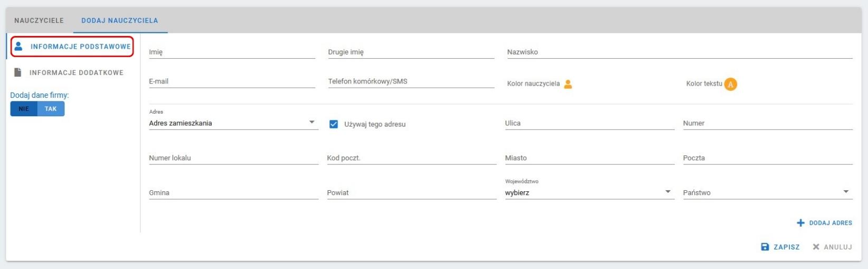
Task: Click the floppy disk save icon
Action: 765,247
